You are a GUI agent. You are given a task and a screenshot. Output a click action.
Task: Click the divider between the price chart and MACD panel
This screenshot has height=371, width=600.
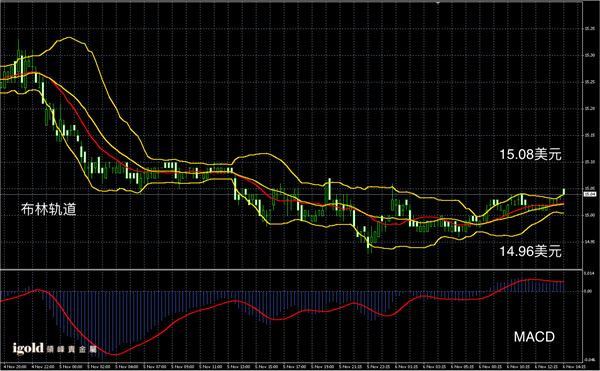point(291,270)
